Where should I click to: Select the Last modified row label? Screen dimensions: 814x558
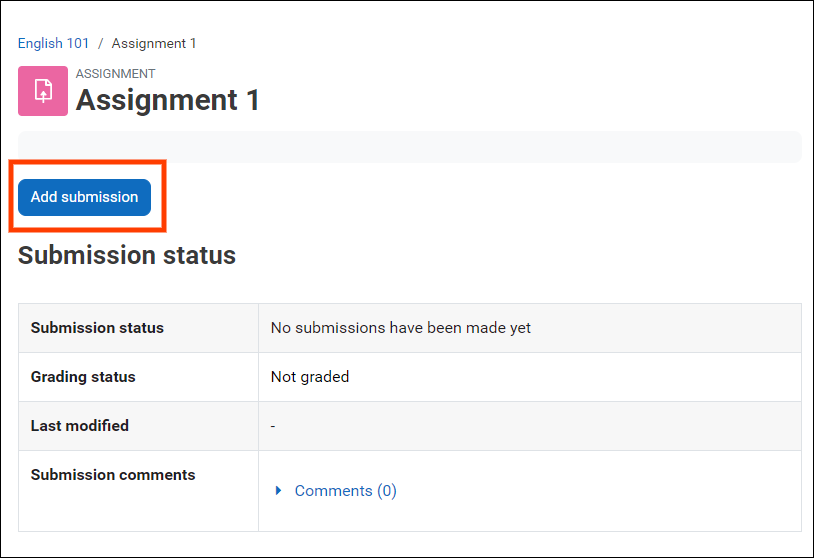point(80,426)
